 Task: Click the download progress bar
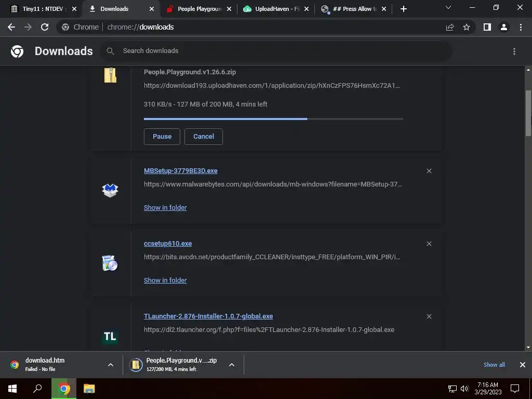point(273,119)
